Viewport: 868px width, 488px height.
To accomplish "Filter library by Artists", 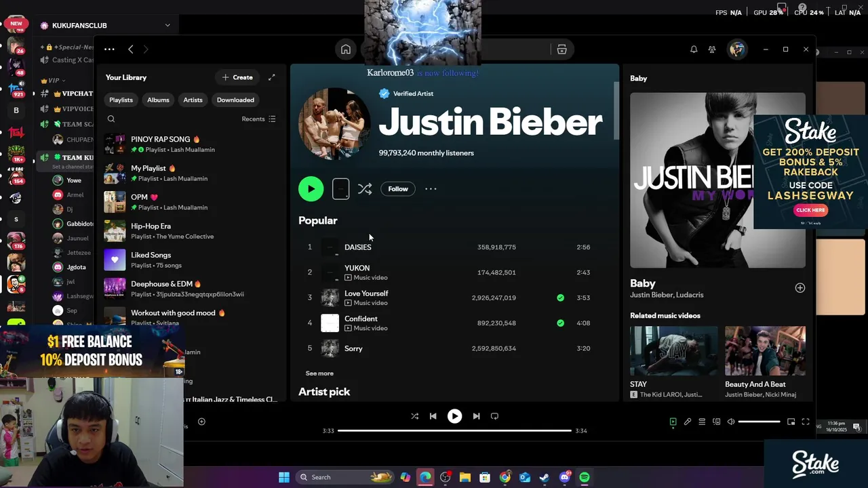I will pyautogui.click(x=193, y=100).
